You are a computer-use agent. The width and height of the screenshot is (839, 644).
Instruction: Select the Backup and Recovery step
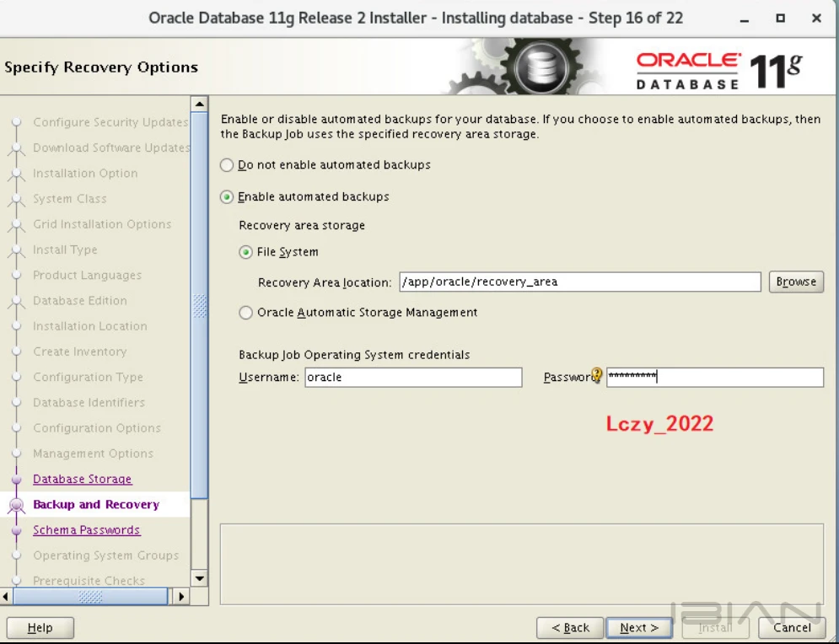pyautogui.click(x=96, y=504)
